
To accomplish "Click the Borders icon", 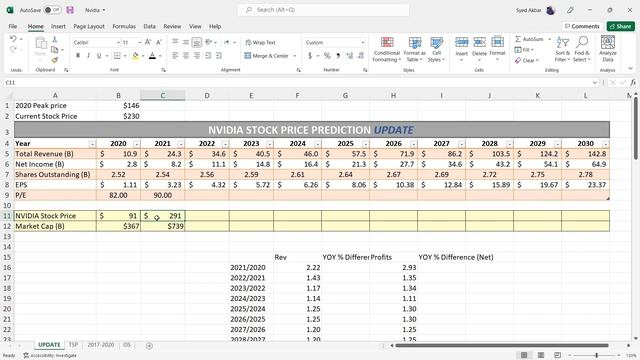I will [x=117, y=56].
